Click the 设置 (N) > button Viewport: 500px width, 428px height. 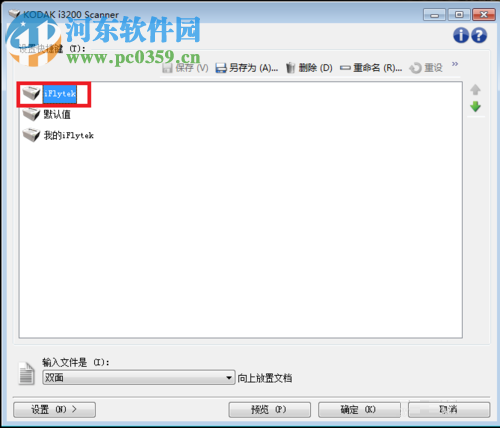[54, 410]
